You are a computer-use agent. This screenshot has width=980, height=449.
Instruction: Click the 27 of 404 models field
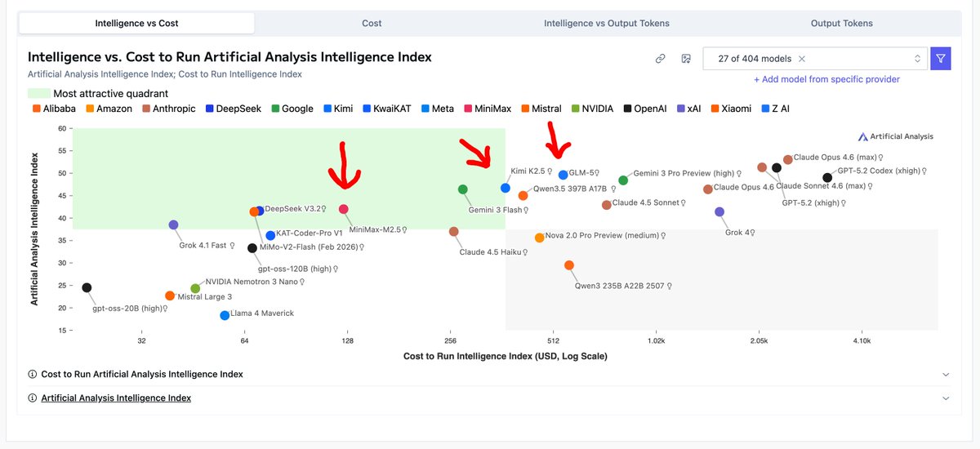click(x=814, y=59)
